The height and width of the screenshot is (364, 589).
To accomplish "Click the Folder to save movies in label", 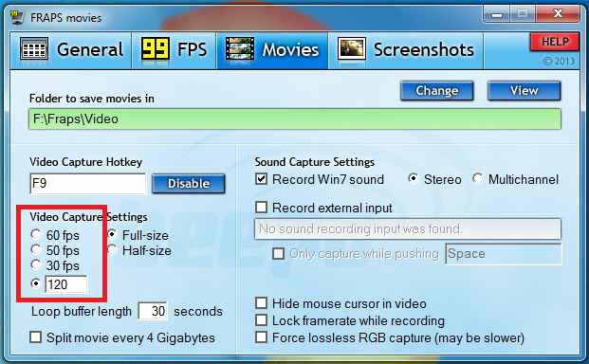I will tap(92, 99).
